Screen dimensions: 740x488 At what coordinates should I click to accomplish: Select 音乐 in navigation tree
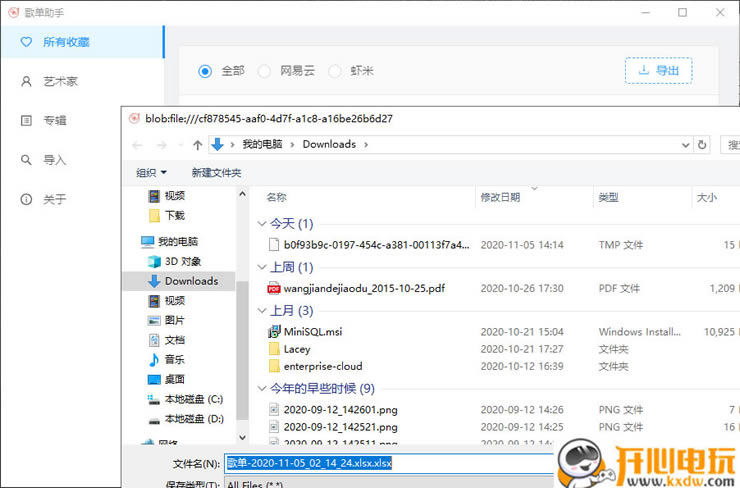(x=174, y=360)
